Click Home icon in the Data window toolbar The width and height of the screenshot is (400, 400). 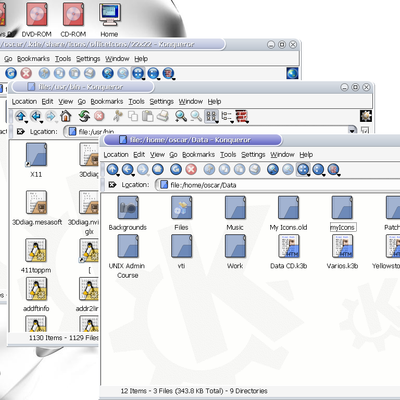[158, 169]
